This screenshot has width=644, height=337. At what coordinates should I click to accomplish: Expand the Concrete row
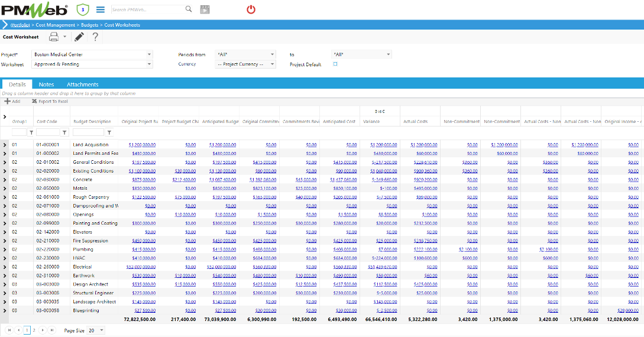point(5,180)
